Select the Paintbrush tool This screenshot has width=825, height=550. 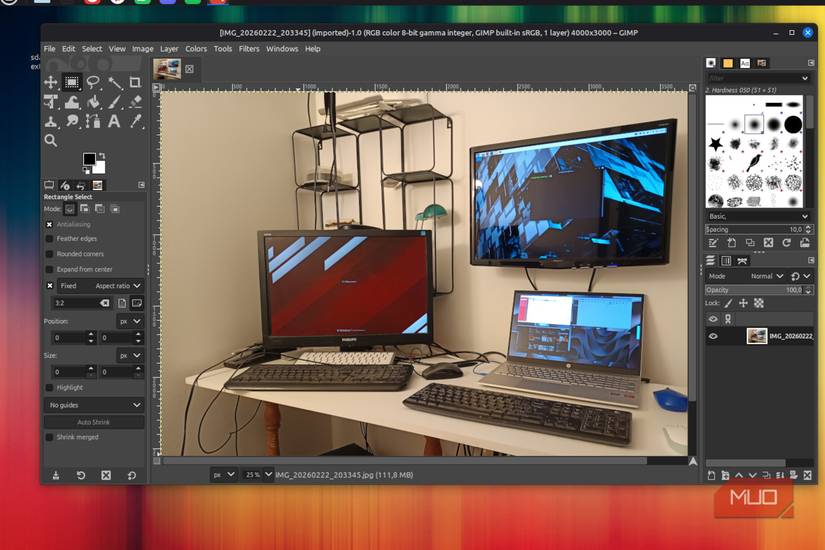coord(115,102)
